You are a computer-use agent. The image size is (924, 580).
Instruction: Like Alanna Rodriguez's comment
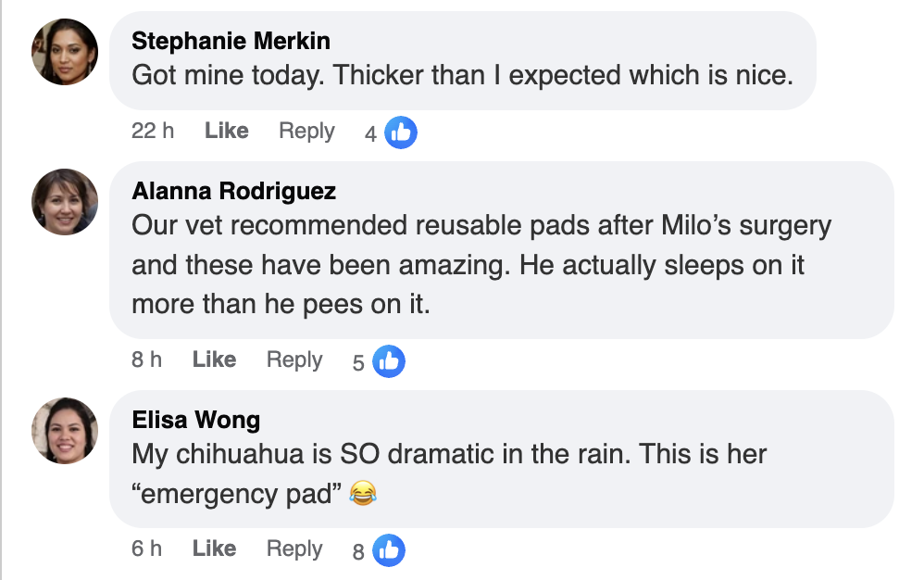tap(213, 359)
